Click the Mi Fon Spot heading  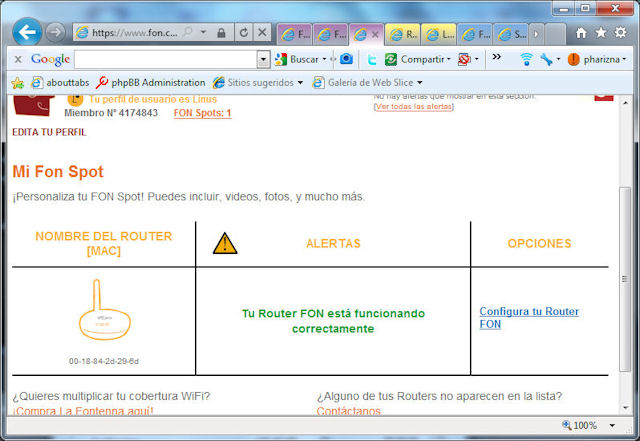(x=58, y=172)
